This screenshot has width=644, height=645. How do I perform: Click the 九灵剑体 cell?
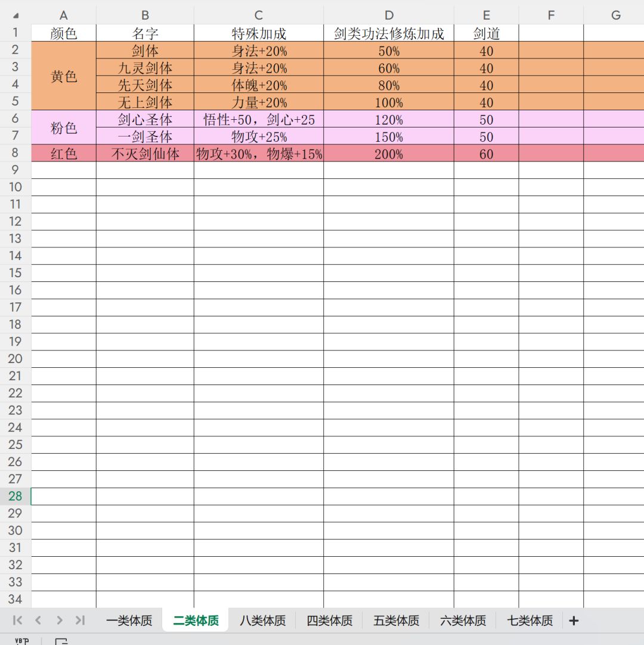click(145, 67)
